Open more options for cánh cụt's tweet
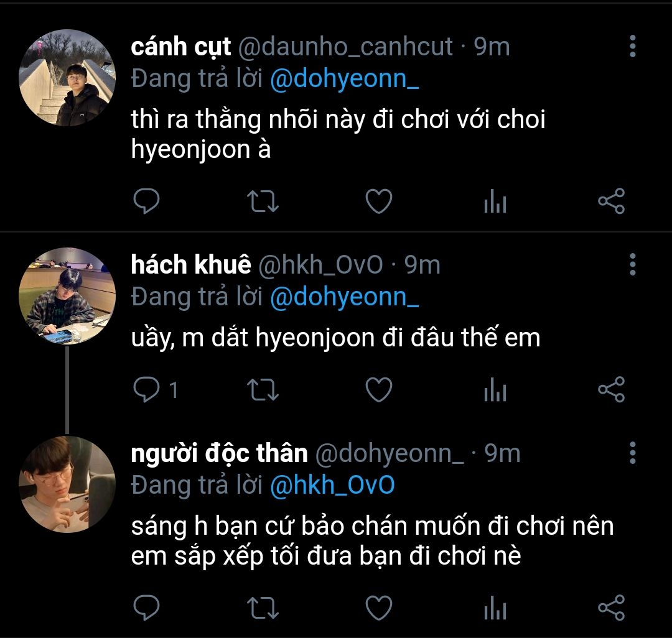672x638 pixels. (632, 46)
